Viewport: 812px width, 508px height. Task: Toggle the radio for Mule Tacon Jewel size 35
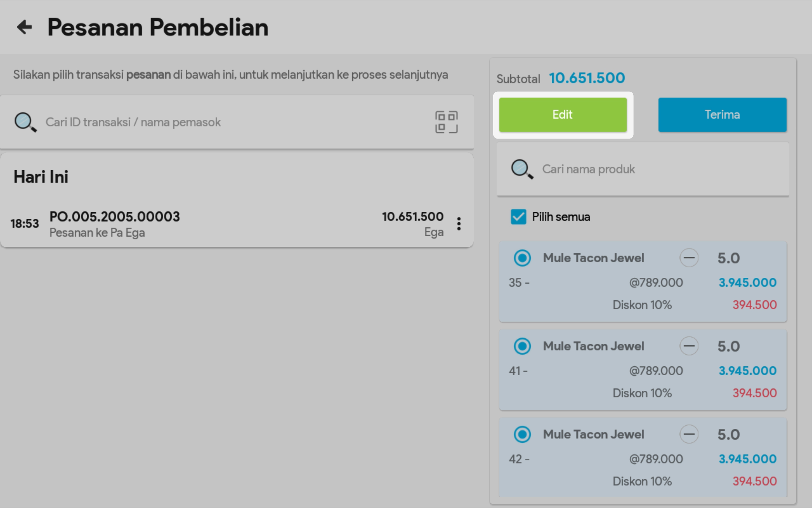coord(522,258)
